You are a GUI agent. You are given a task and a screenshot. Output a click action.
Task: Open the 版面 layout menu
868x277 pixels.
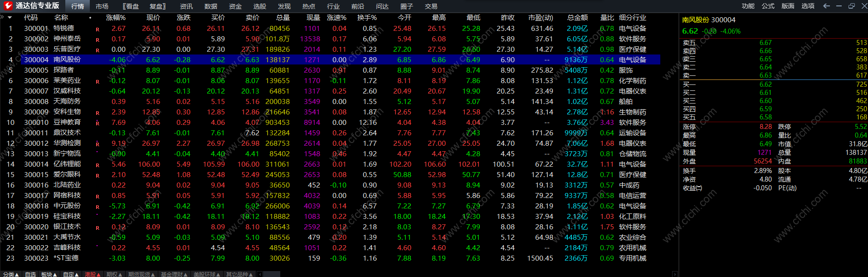click(788, 6)
